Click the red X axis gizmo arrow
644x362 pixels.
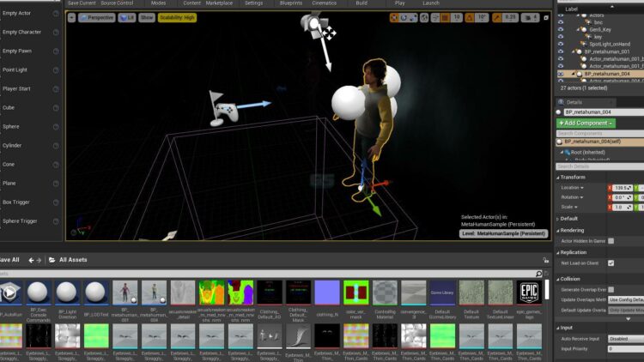coord(383,184)
